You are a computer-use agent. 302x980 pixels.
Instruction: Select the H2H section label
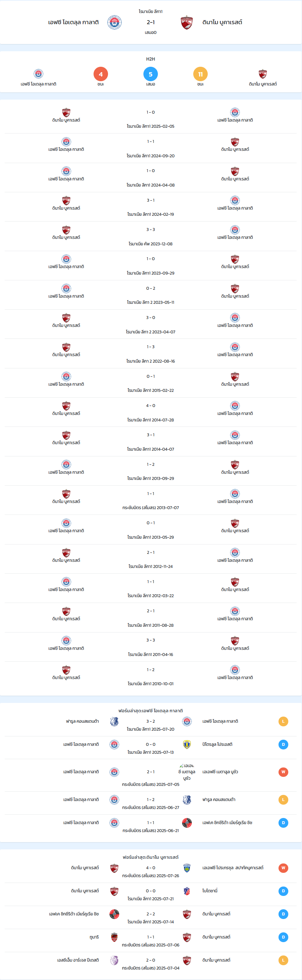[x=150, y=59]
